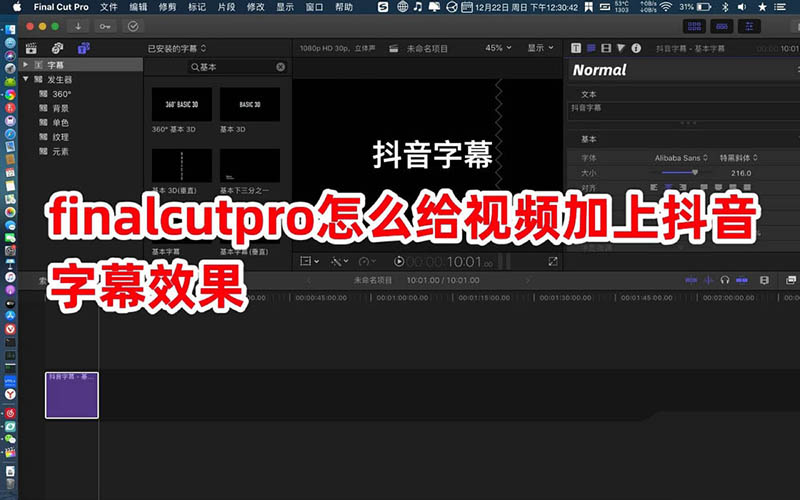Image resolution: width=800 pixels, height=500 pixels.
Task: Show the titles and generators sidebar icon
Action: click(83, 48)
